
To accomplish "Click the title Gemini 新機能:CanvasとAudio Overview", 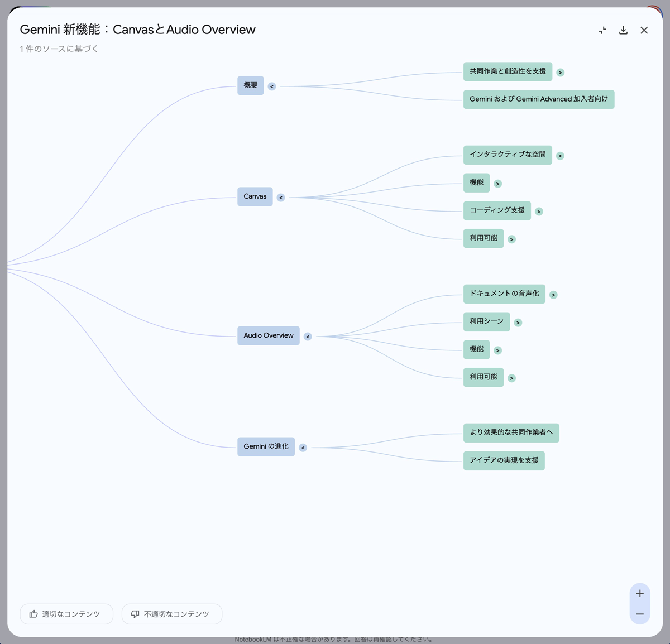I will pyautogui.click(x=138, y=30).
